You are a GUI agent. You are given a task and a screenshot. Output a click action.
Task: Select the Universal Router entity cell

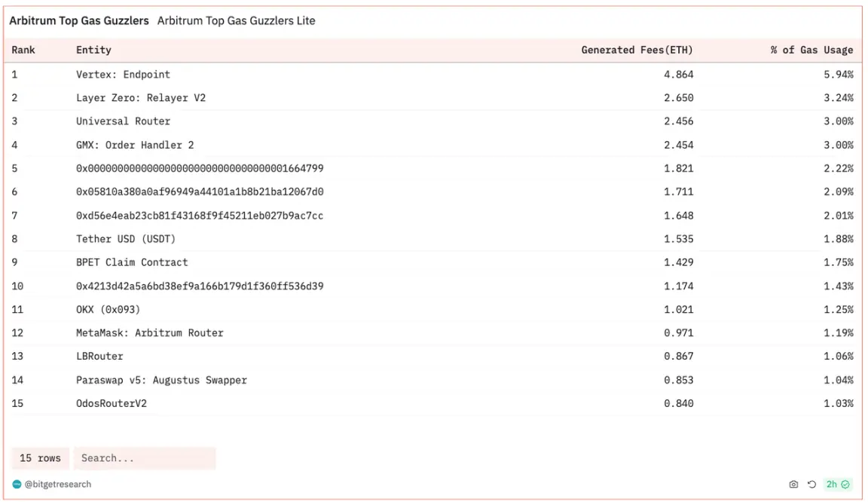point(123,121)
